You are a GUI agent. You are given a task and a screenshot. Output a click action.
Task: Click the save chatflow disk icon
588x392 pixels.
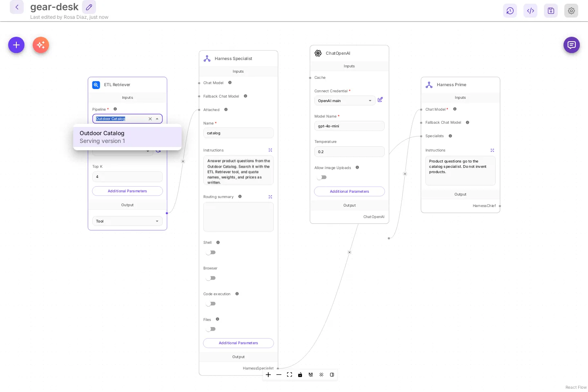point(551,11)
